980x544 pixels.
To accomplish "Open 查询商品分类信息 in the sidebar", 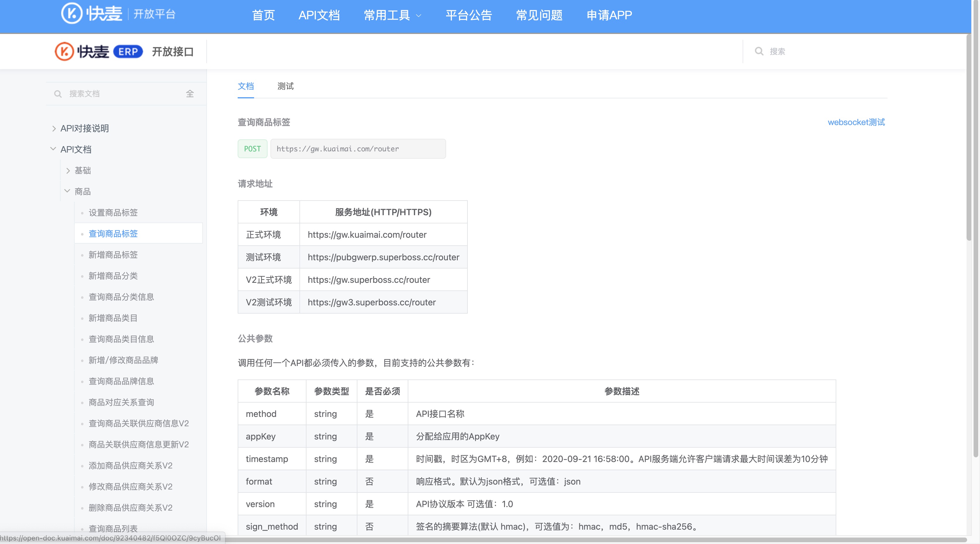I will tap(121, 297).
